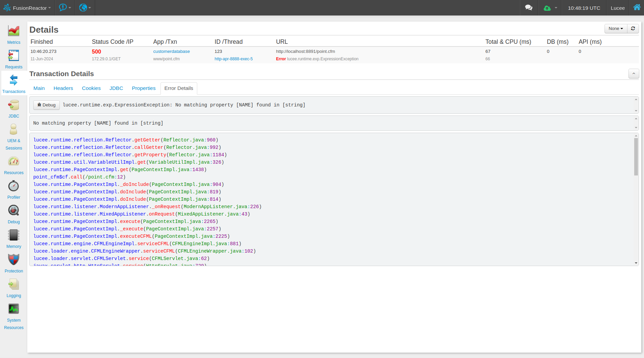Open the http-apr-8888-exec-5 thread link
The height and width of the screenshot is (358, 644).
pos(234,59)
